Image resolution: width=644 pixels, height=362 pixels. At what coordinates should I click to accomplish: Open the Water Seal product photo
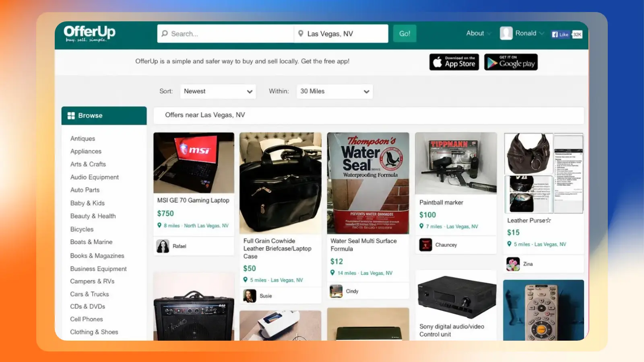(x=368, y=183)
